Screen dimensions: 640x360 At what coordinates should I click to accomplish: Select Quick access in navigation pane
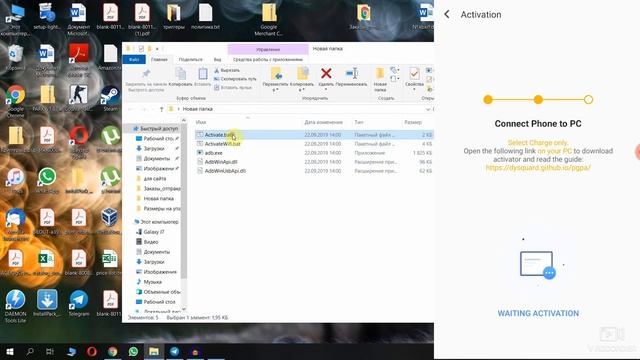click(x=156, y=129)
